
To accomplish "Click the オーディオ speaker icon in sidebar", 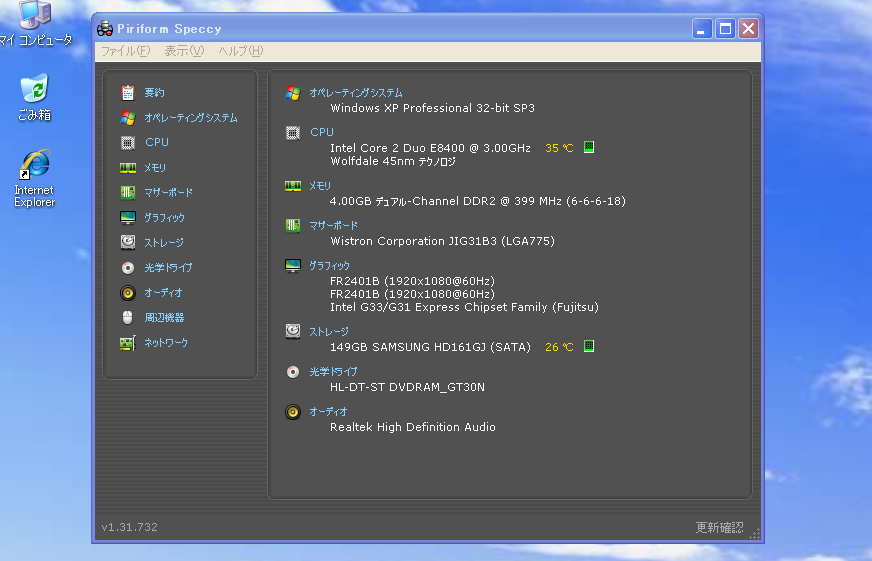I will [x=128, y=292].
